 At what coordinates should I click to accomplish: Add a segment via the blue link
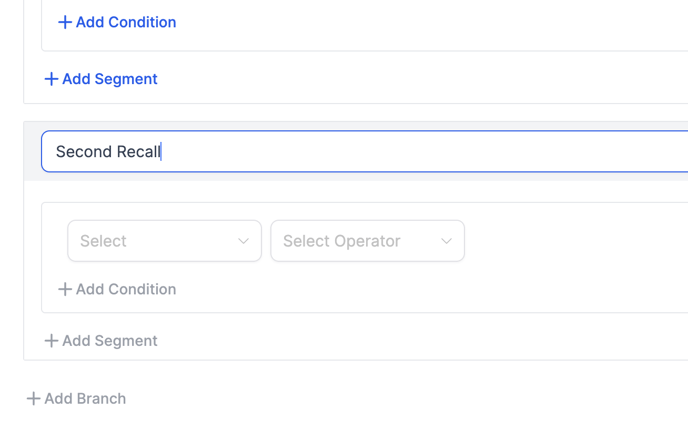coord(109,79)
